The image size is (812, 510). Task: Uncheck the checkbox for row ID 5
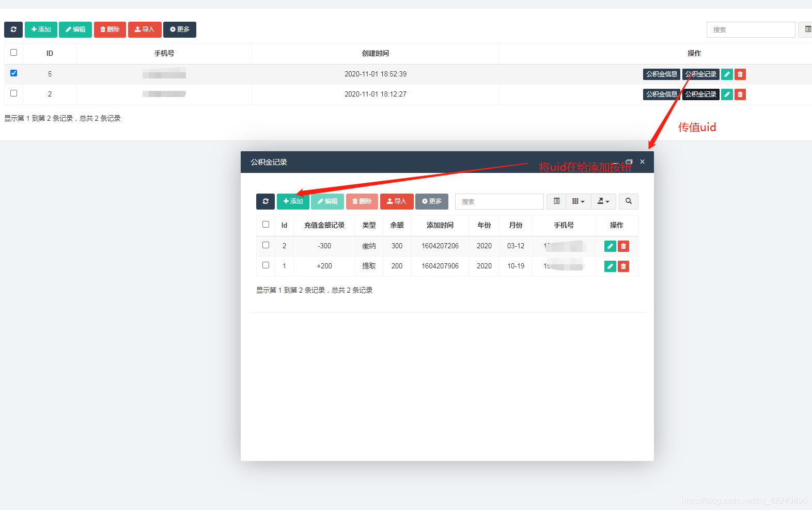point(14,73)
